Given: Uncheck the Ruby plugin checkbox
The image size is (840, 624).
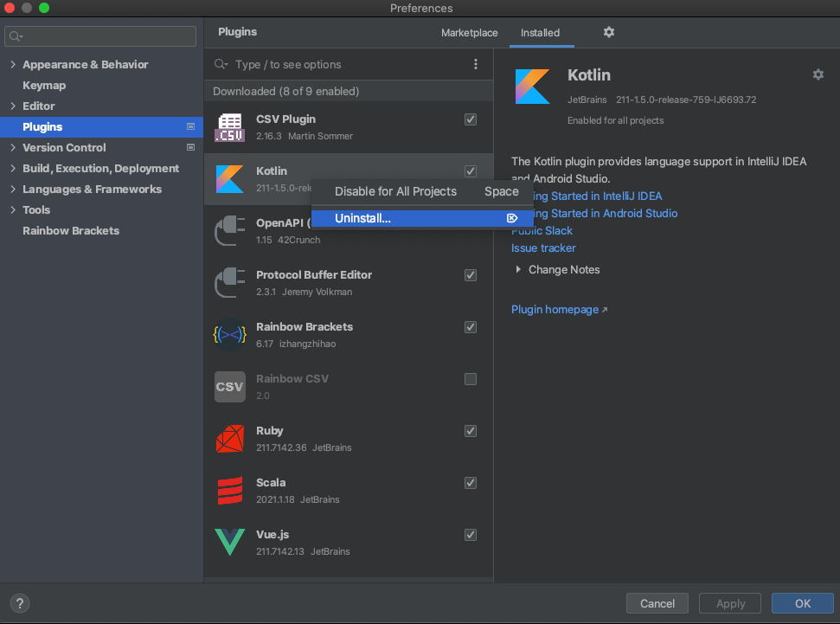Looking at the screenshot, I should (x=471, y=432).
